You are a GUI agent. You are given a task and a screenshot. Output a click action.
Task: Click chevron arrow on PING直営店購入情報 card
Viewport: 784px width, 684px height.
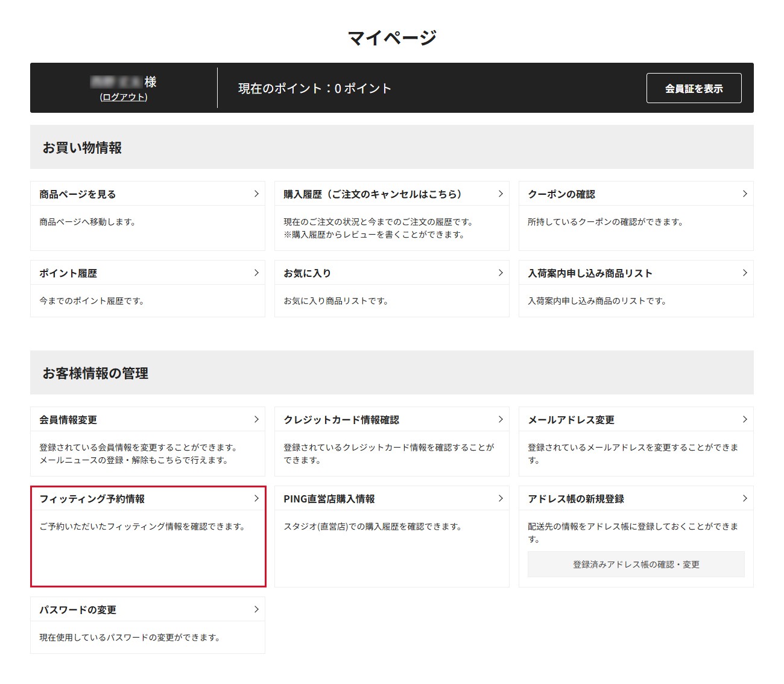501,498
